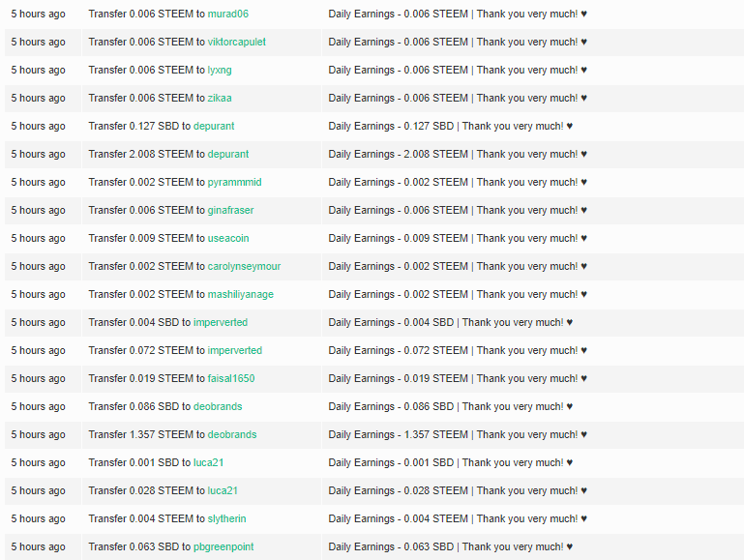
Task: Select memo 'Daily Earnings - 0.127 SBD'
Action: coord(391,126)
